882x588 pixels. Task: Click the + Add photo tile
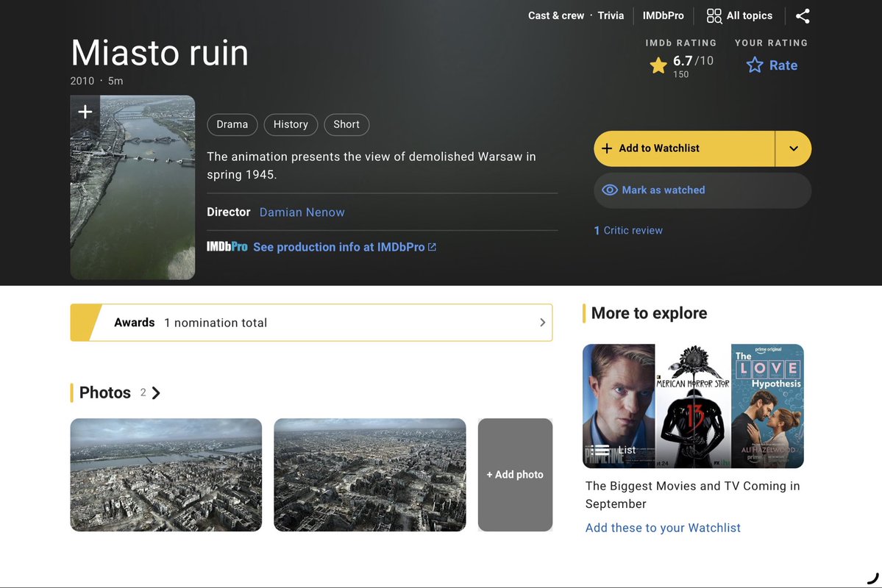(515, 475)
